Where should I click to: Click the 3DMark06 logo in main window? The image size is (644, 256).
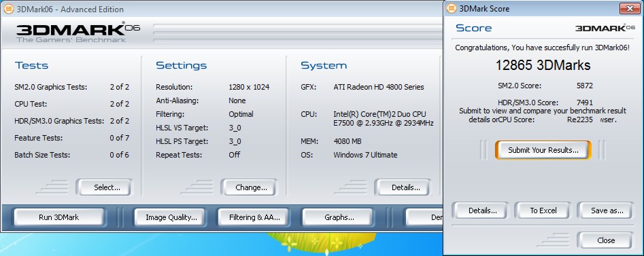78,33
